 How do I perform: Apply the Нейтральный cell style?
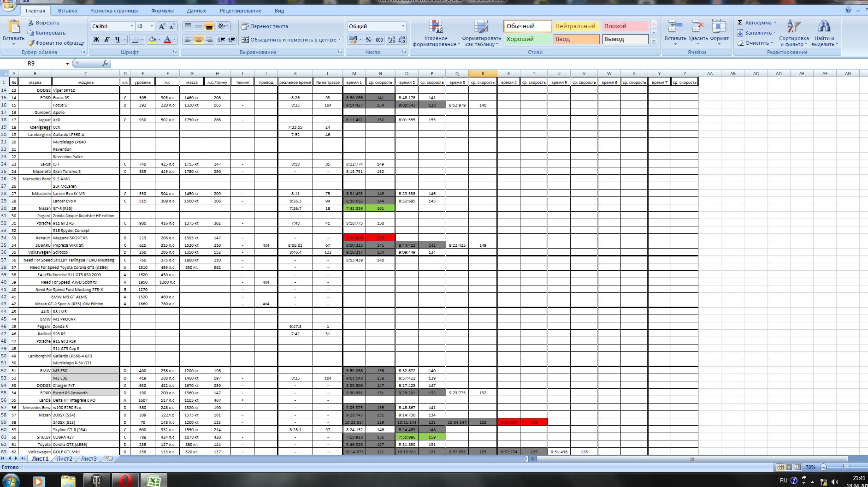[576, 26]
